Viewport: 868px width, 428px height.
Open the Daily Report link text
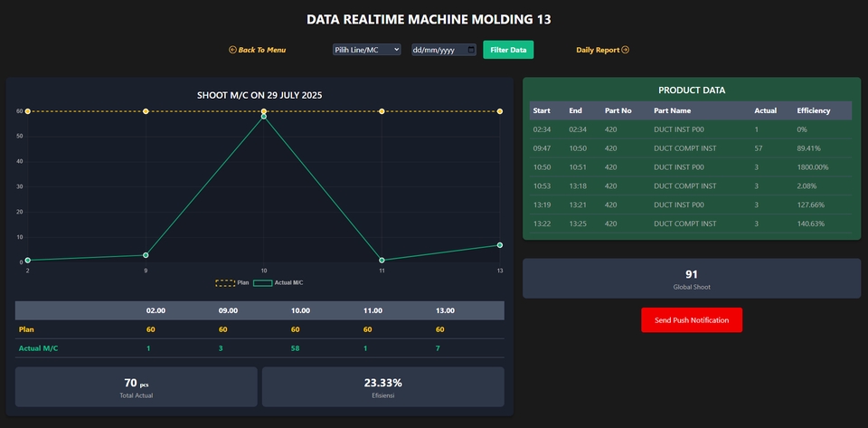click(598, 50)
